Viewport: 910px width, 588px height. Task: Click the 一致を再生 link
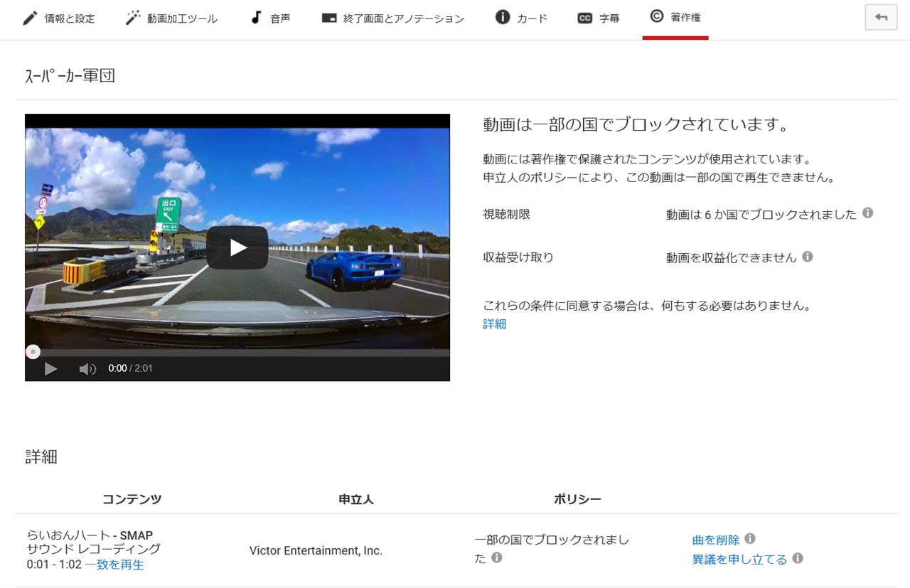pyautogui.click(x=114, y=565)
